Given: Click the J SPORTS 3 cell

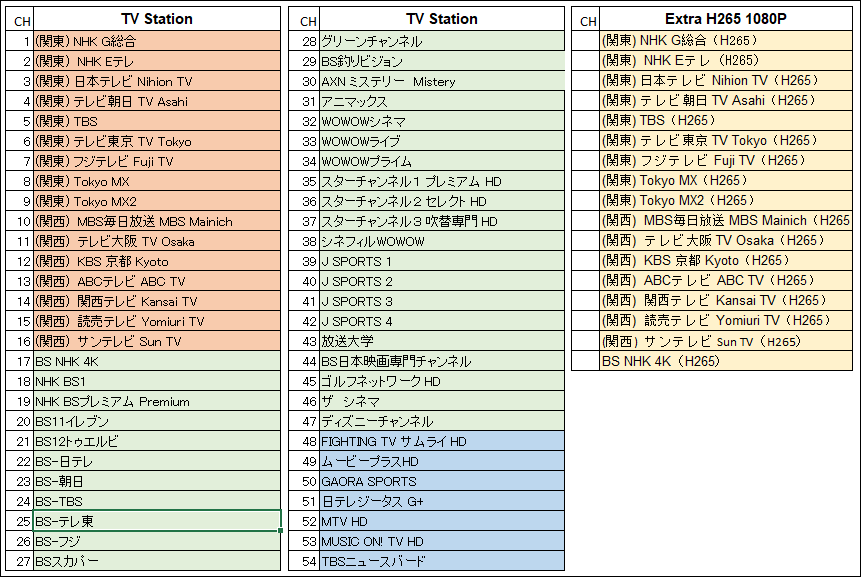Looking at the screenshot, I should coord(441,301).
